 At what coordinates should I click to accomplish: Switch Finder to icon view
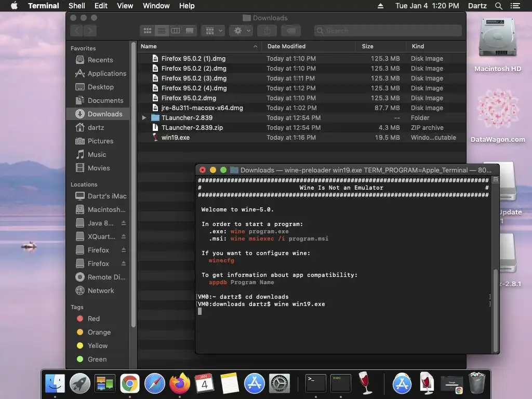pos(147,31)
